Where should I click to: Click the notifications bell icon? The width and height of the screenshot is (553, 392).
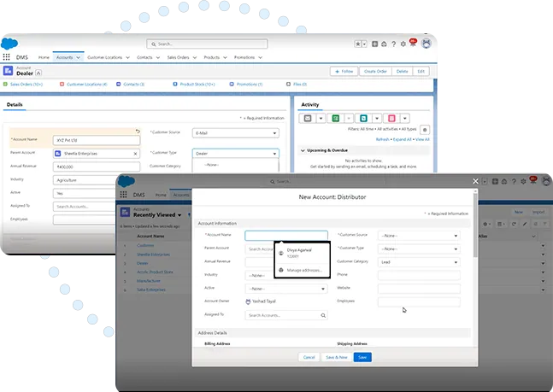[414, 44]
